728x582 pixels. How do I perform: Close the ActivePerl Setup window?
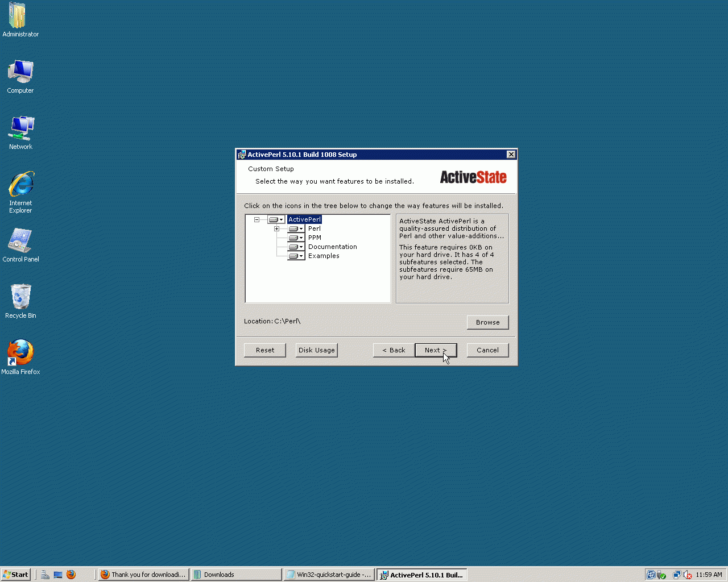point(511,155)
